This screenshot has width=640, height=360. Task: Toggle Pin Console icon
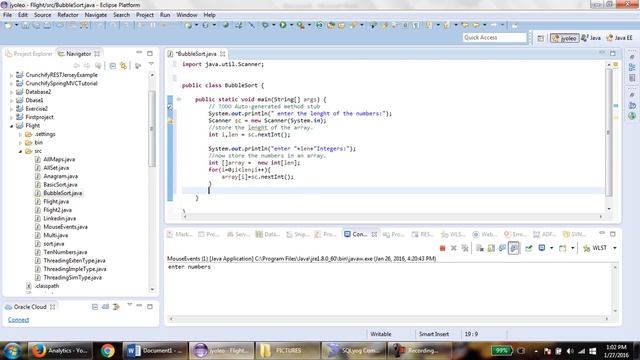529,248
